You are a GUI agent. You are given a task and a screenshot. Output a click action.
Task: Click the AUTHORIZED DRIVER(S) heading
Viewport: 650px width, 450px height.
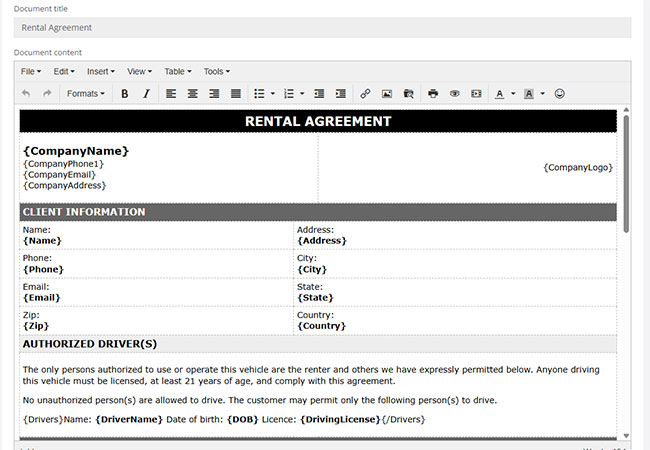pos(90,344)
